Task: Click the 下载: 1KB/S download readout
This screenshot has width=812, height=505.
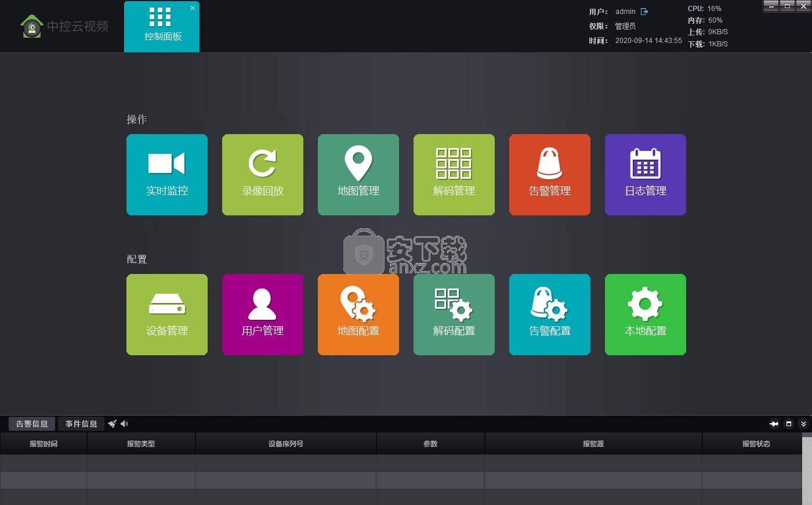Action: (x=708, y=44)
